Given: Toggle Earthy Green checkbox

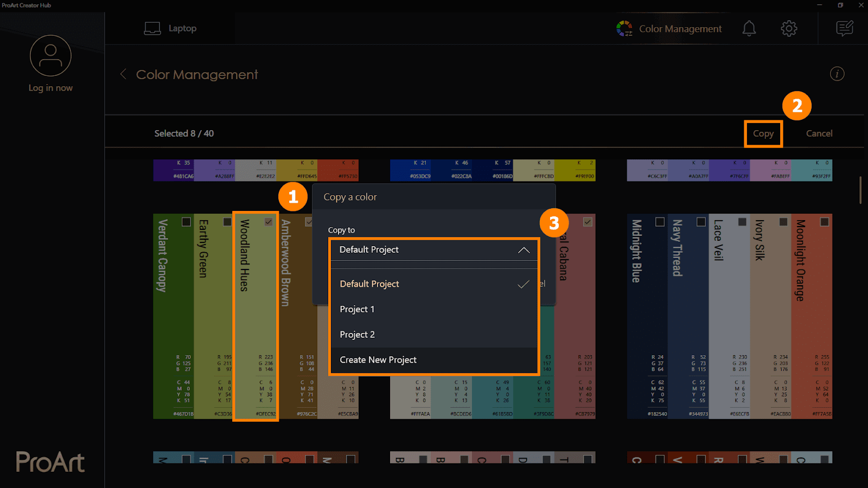Looking at the screenshot, I should click(227, 222).
